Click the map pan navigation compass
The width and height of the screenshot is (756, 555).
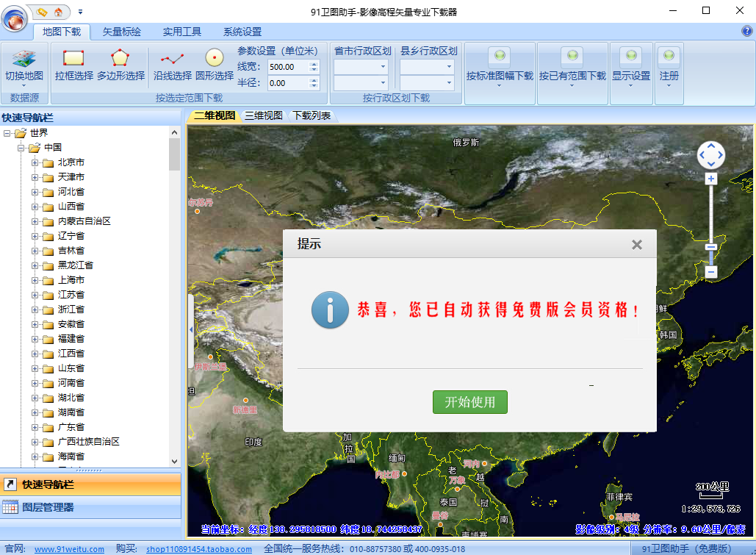[x=710, y=155]
